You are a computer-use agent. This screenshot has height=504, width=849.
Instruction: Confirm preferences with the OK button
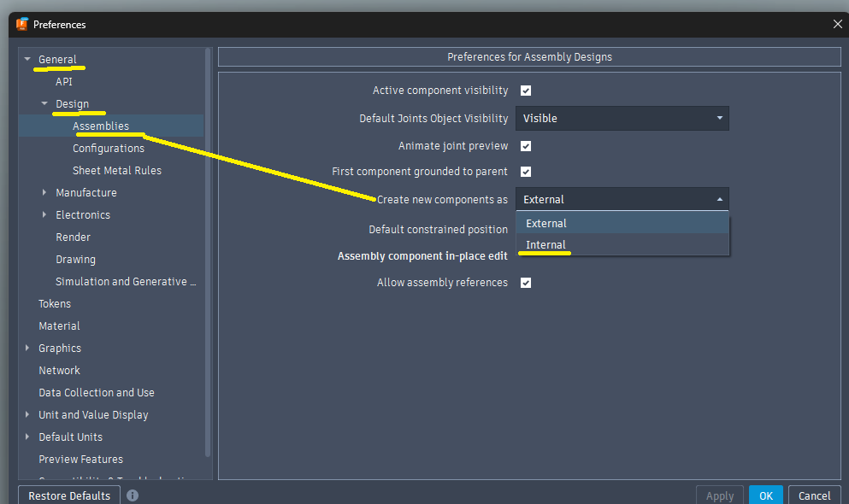click(765, 495)
